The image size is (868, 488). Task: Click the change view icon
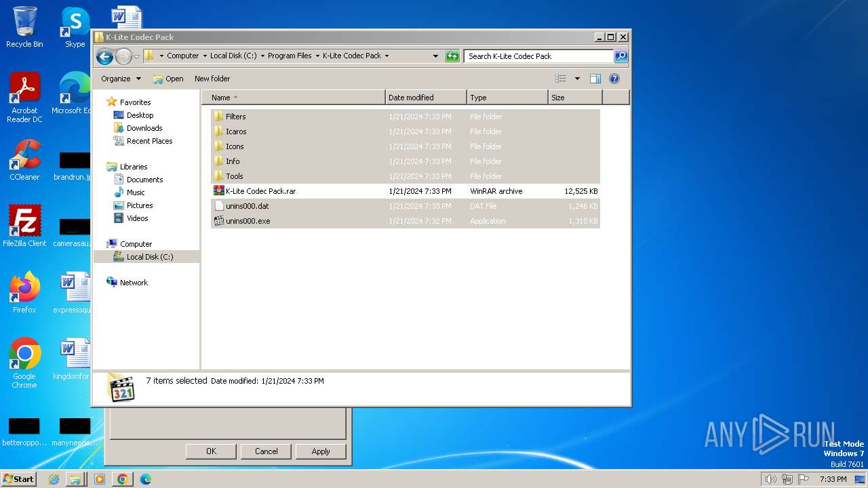click(x=560, y=79)
